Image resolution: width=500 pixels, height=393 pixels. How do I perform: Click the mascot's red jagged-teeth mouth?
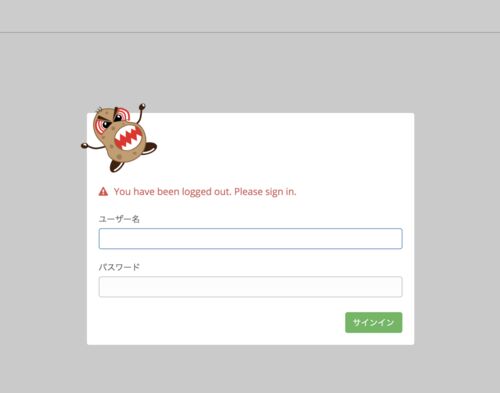click(x=129, y=137)
